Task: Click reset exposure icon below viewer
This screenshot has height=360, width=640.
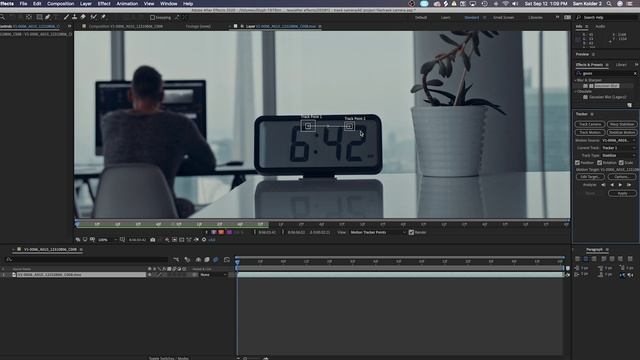Action: click(x=204, y=240)
